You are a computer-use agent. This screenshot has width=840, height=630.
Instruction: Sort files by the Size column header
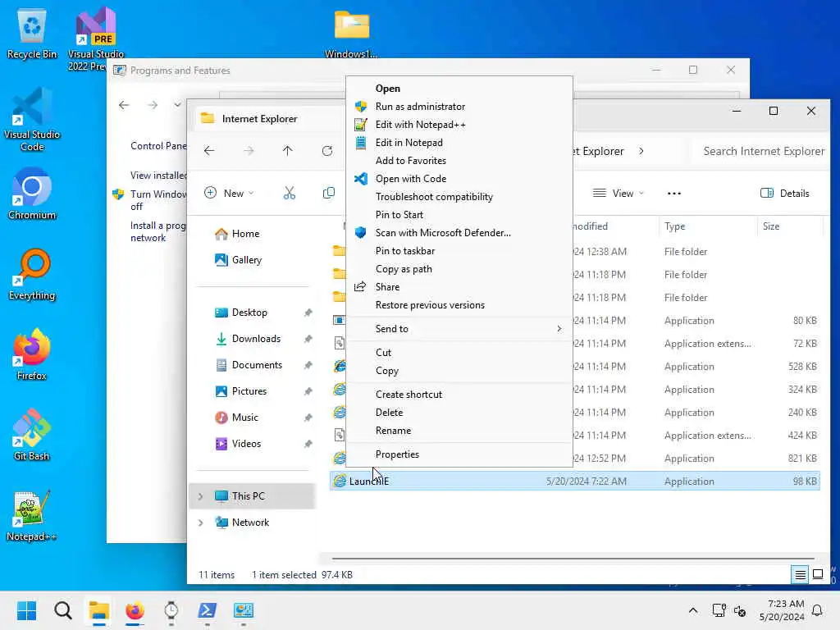pyautogui.click(x=790, y=226)
